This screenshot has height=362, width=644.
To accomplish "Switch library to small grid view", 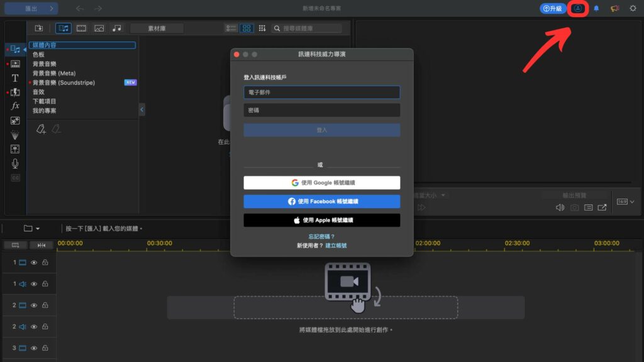I will coord(262,28).
